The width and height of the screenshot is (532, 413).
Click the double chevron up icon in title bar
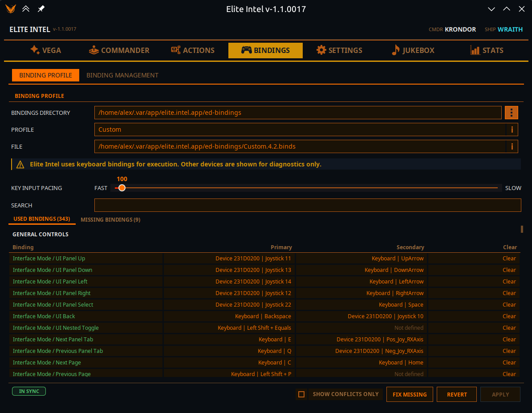tap(26, 9)
